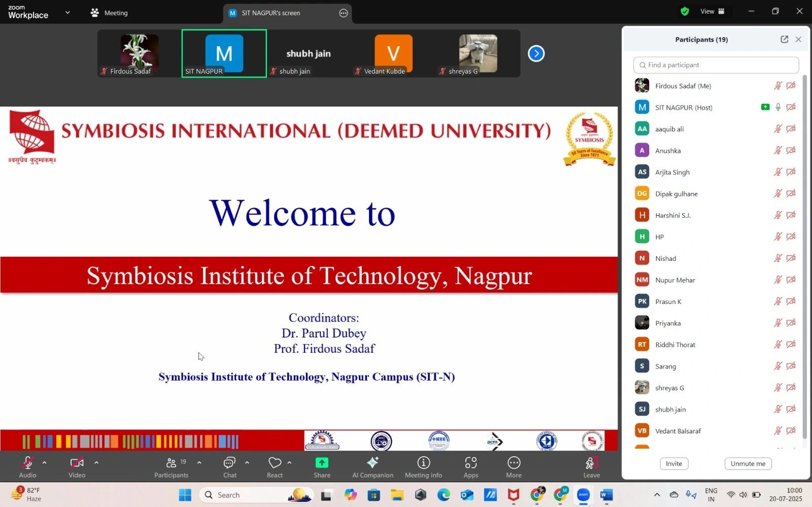812x507 pixels.
Task: Click the participants list scrollbar
Action: click(x=804, y=254)
